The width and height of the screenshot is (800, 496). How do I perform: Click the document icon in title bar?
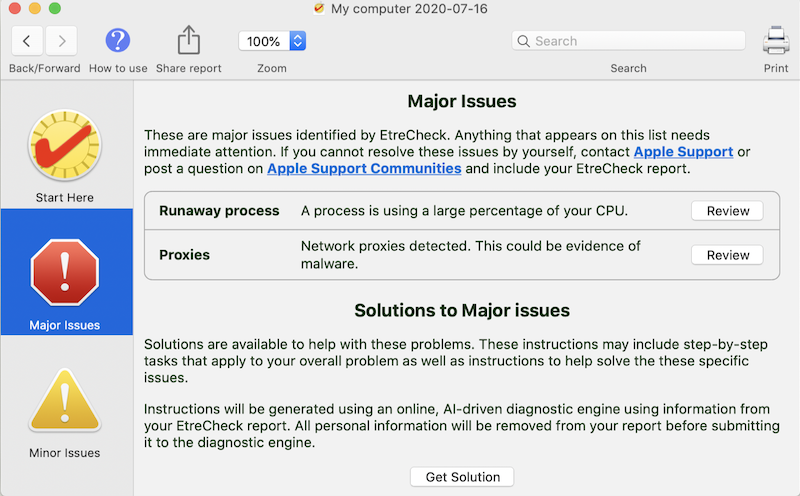click(x=319, y=8)
